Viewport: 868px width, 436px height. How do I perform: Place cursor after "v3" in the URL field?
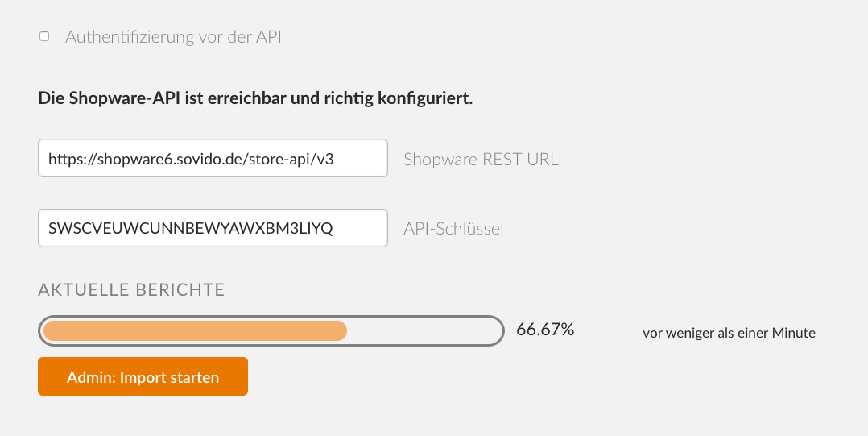(334, 160)
